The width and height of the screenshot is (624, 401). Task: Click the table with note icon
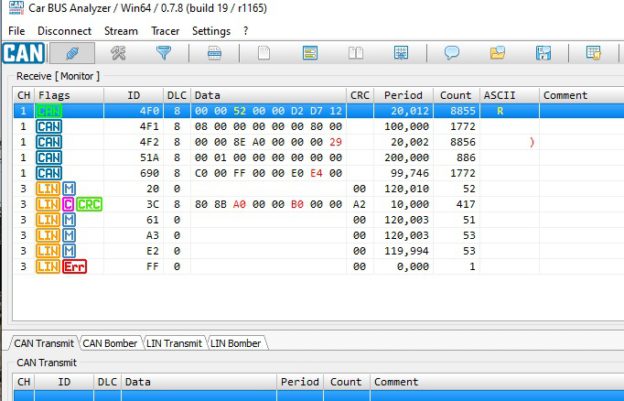[594, 53]
